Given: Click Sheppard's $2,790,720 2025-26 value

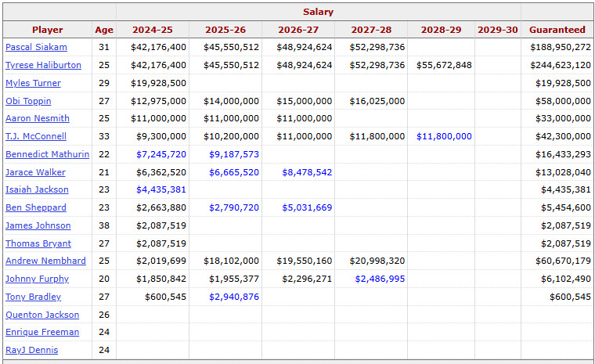Looking at the screenshot, I should point(234,208).
